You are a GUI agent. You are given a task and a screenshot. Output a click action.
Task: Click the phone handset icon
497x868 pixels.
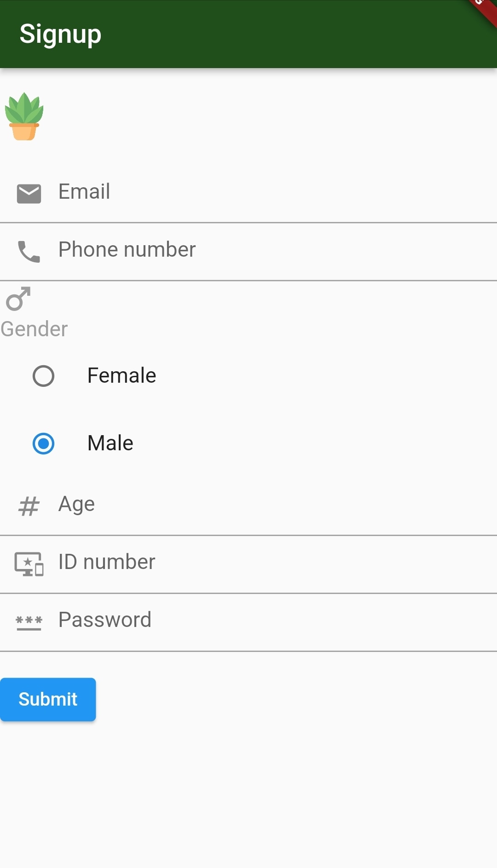click(29, 251)
